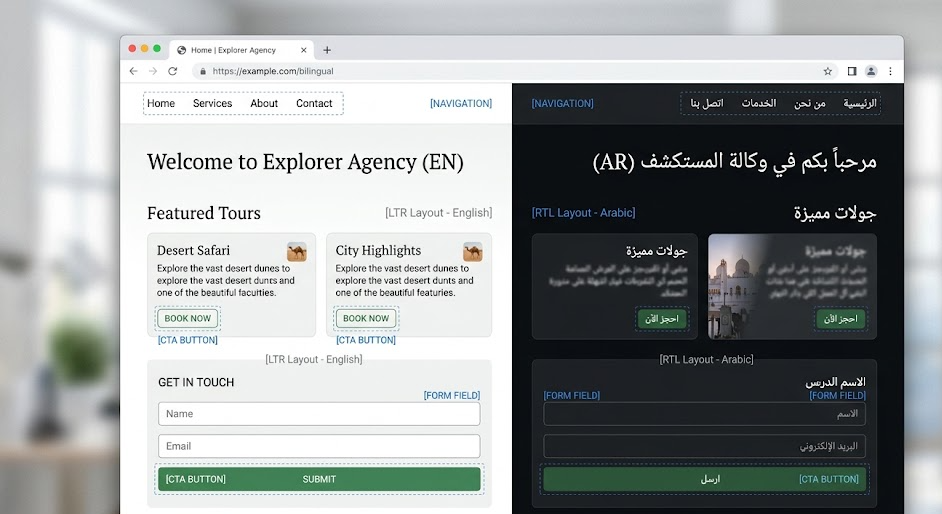Click the browser back arrow
The width and height of the screenshot is (942, 514).
(x=134, y=71)
